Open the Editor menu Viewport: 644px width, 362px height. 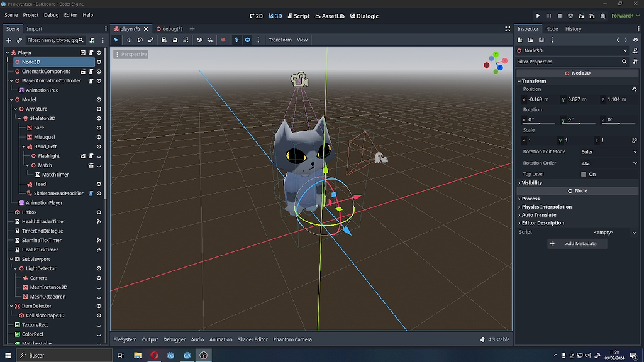[70, 15]
